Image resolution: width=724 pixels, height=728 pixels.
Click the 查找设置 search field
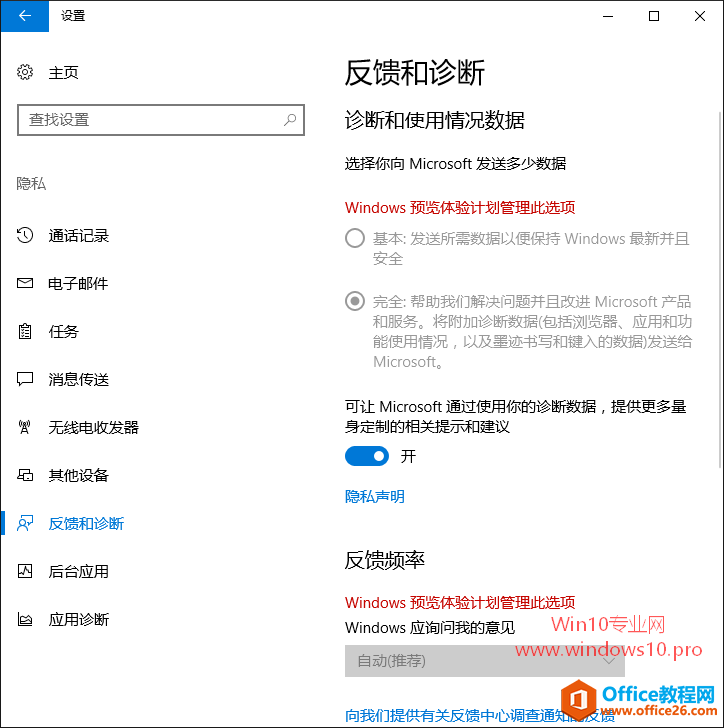point(161,120)
